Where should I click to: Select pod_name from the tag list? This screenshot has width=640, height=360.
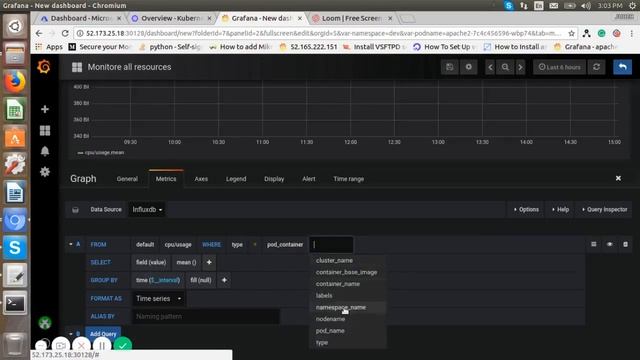[348, 331]
